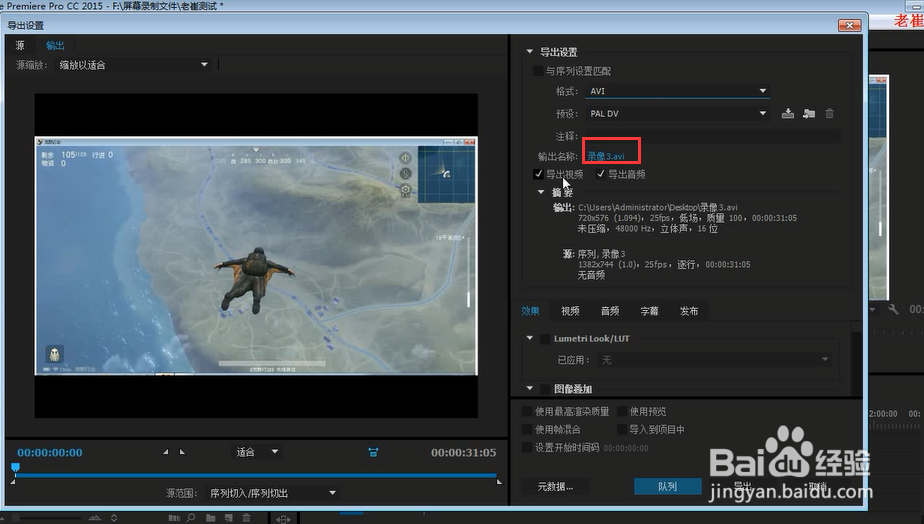Check 使用最高渲染质量 option
Image resolution: width=924 pixels, height=524 pixels.
pos(527,411)
